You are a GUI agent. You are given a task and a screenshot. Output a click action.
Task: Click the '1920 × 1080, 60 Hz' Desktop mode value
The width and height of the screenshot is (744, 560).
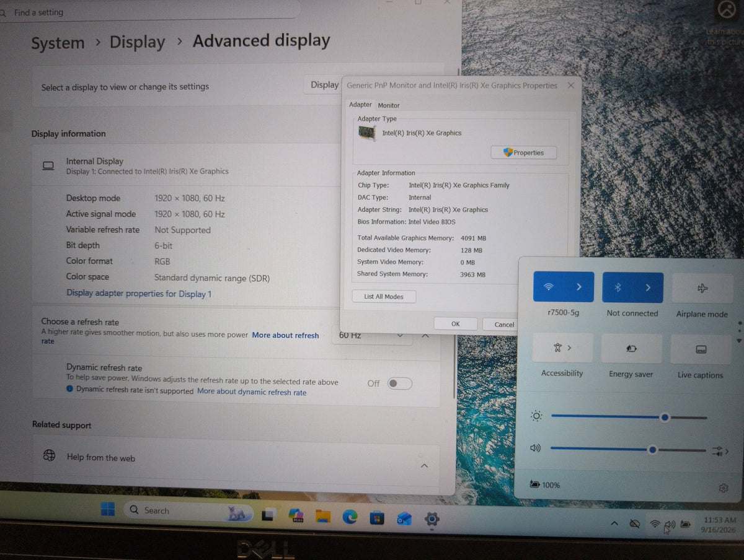[x=190, y=198]
